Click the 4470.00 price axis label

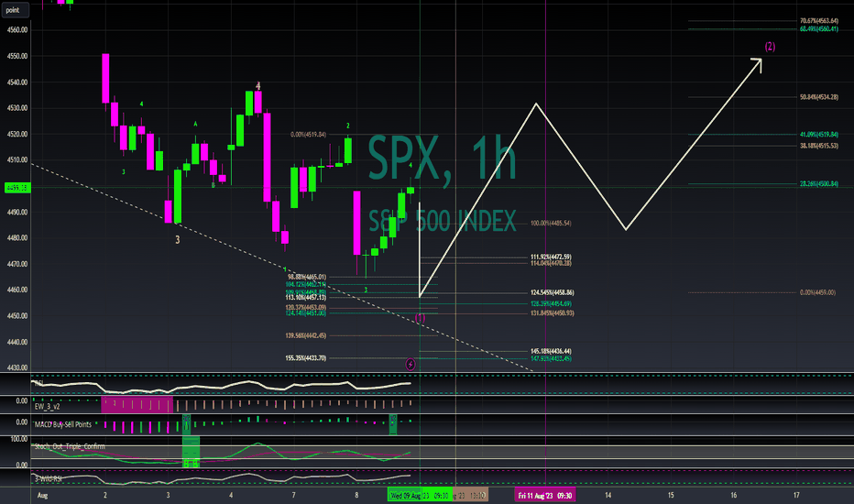tap(17, 264)
